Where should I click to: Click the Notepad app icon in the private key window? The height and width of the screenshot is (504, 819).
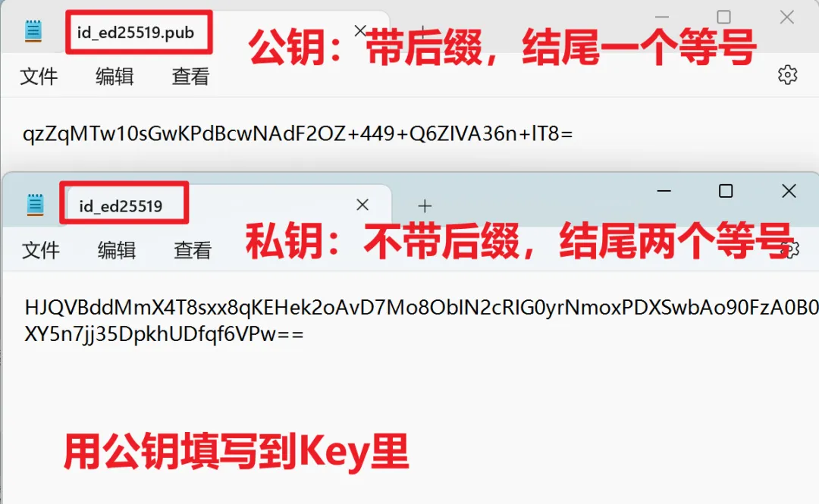point(35,205)
